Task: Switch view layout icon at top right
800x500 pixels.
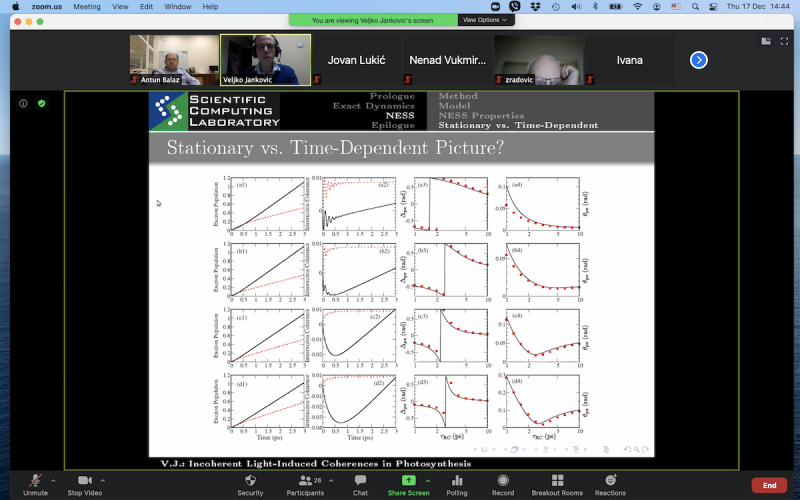Action: 766,41
